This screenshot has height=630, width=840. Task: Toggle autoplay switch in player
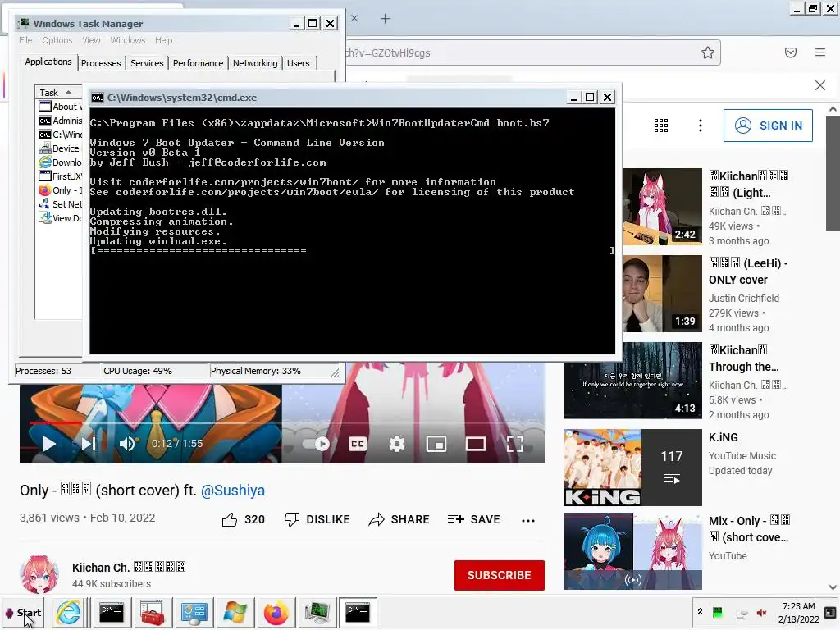[x=316, y=444]
